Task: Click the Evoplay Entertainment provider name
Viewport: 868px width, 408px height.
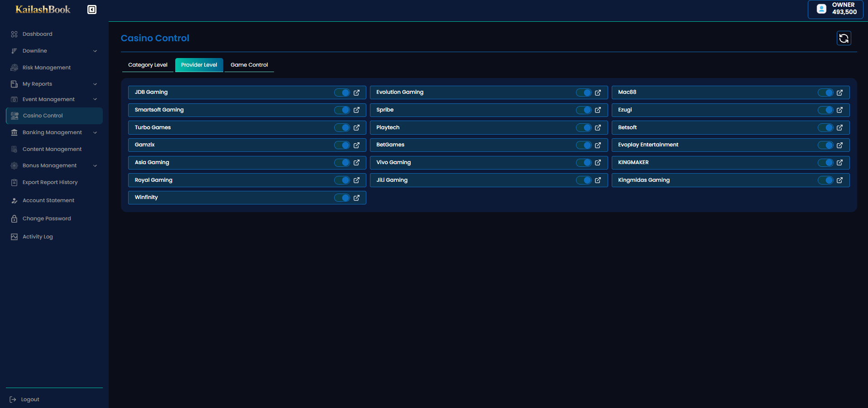Action: [648, 145]
